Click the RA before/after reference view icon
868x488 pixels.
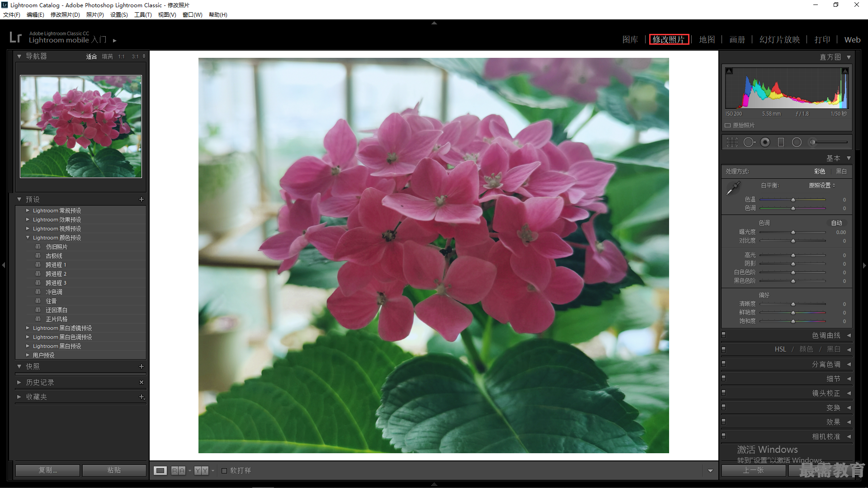click(x=178, y=471)
